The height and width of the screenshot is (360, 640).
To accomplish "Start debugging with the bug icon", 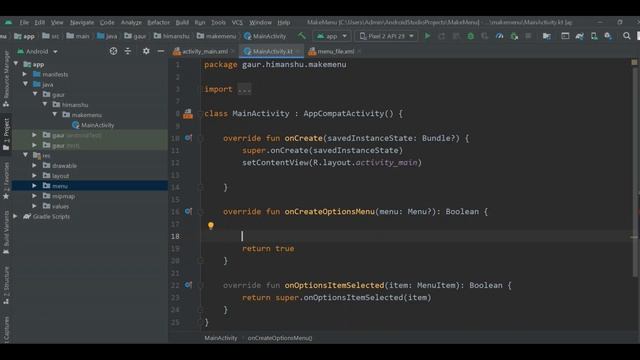I will 471,36.
